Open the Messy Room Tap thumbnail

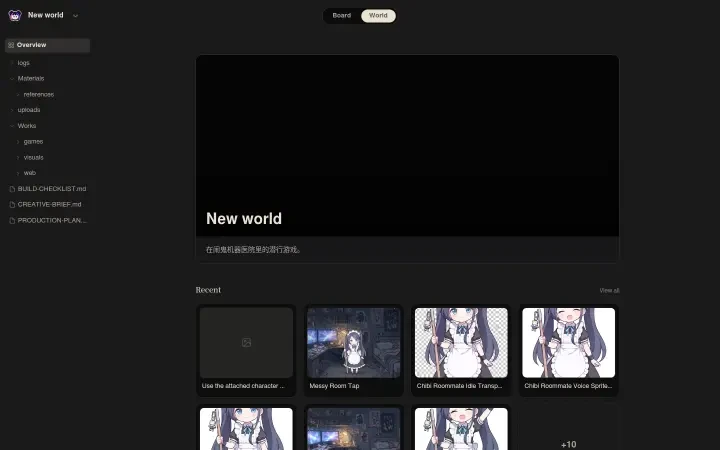point(354,343)
